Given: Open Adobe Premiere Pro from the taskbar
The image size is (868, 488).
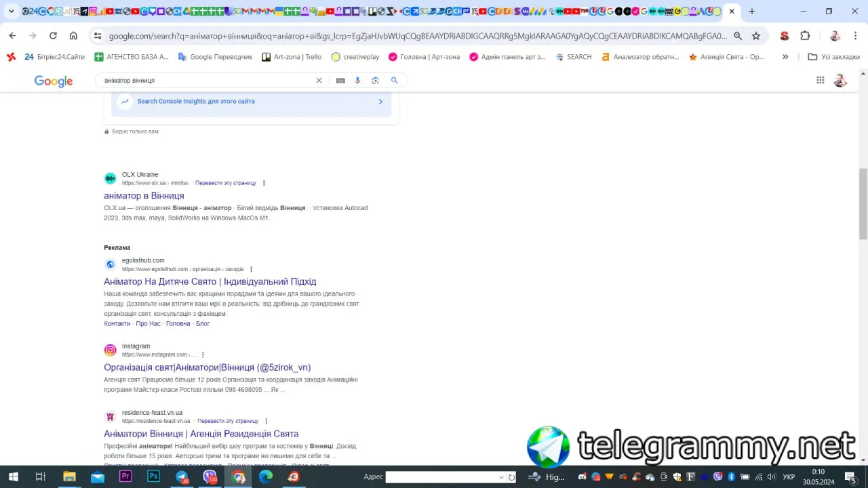Looking at the screenshot, I should 125,476.
